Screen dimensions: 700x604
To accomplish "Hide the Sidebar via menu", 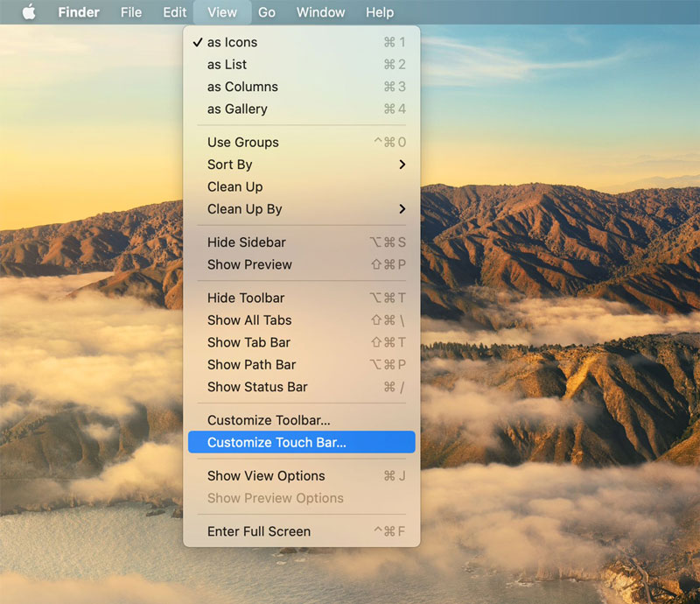I will 246,242.
